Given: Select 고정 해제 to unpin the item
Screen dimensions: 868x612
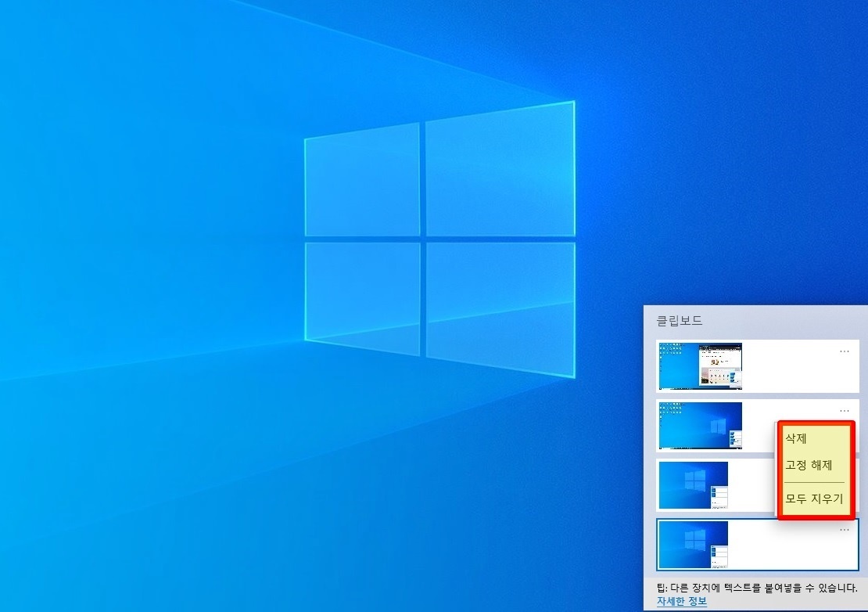Looking at the screenshot, I should pos(809,465).
